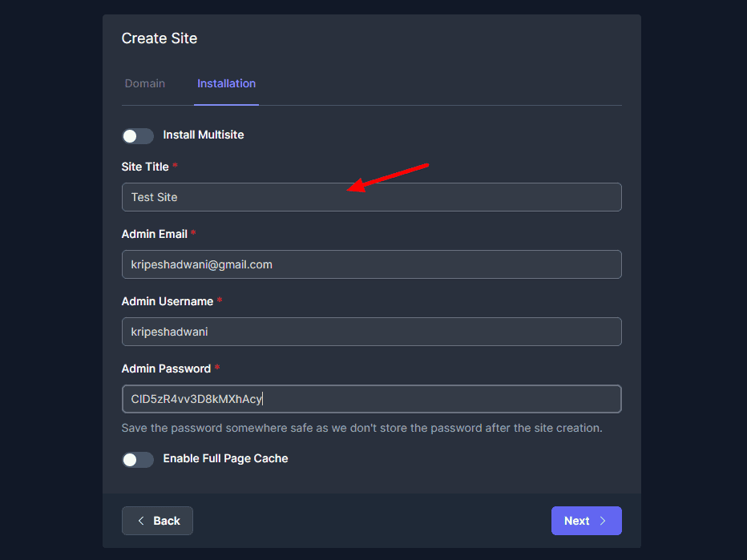Click the save-password helper text
Screen dimensions: 747x560
[x=361, y=428]
